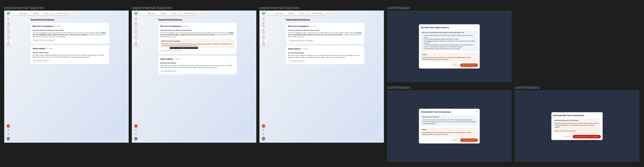Viewport: 644px width, 167px height.
Task: Open Sample Project dropdown in the left frame
Action: click(x=24, y=13)
